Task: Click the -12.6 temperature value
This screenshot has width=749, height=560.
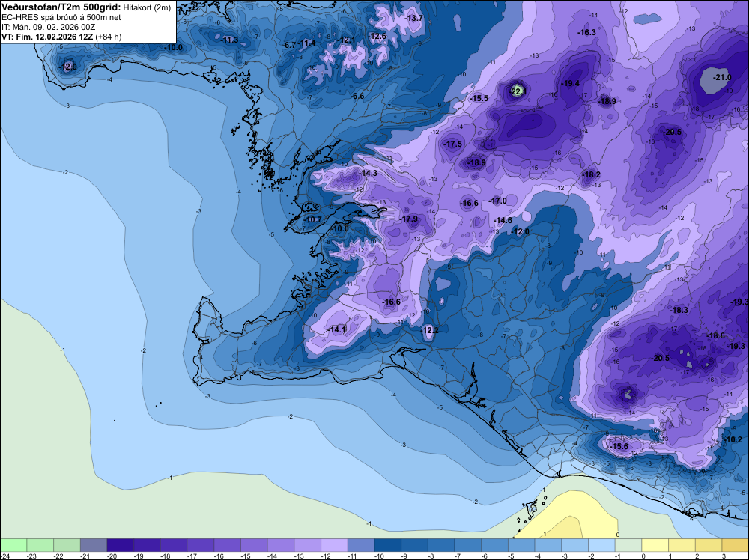Action: point(377,36)
